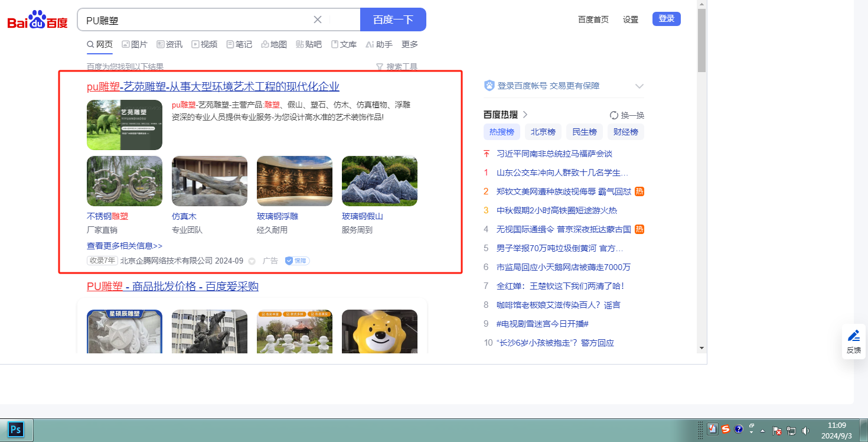Open hot search 山东公交车冲向人群致十几名学生
This screenshot has height=442, width=868.
pyautogui.click(x=562, y=173)
